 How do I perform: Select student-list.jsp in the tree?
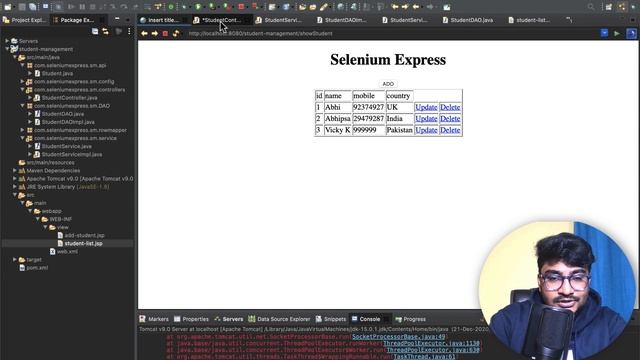(83, 243)
